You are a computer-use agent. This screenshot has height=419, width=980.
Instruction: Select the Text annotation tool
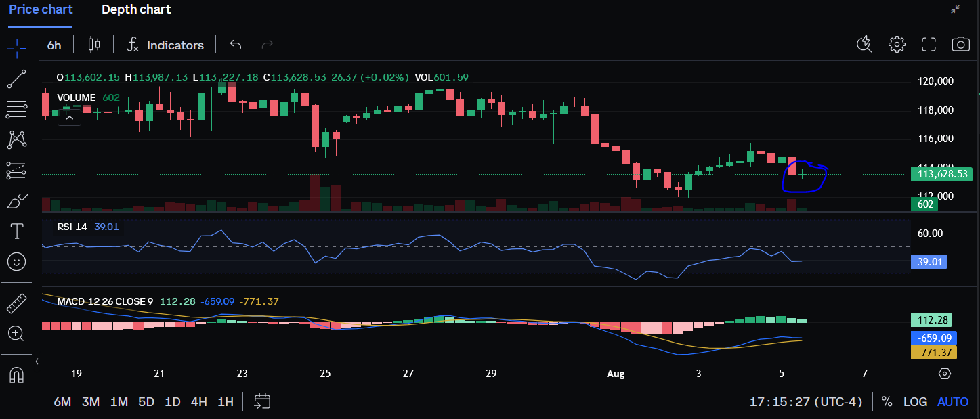coord(17,231)
